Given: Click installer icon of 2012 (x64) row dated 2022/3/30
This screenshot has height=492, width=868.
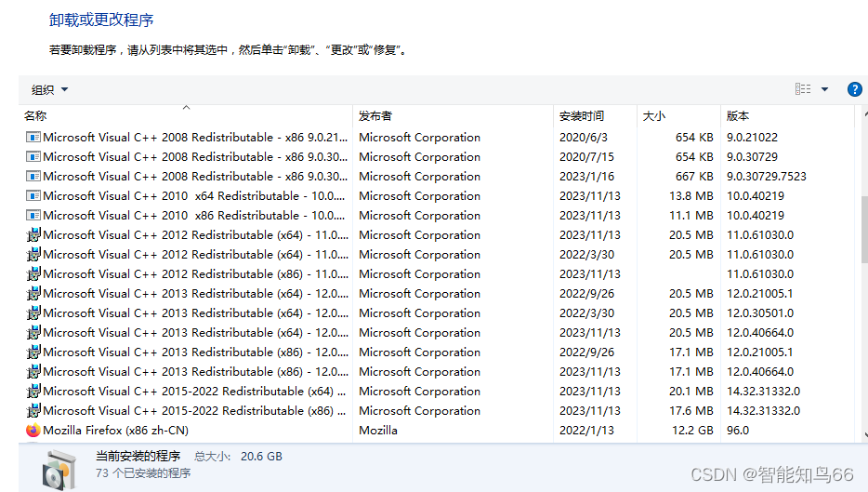Looking at the screenshot, I should pyautogui.click(x=33, y=254).
